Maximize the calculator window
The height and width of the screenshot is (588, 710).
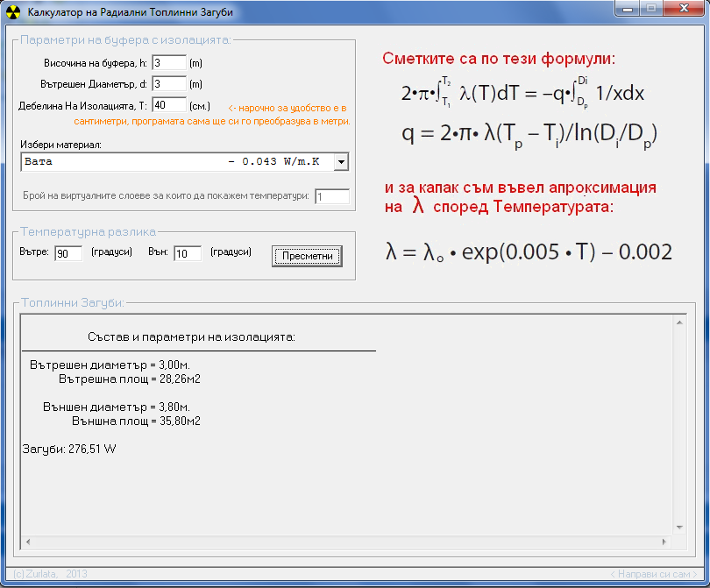coord(651,9)
